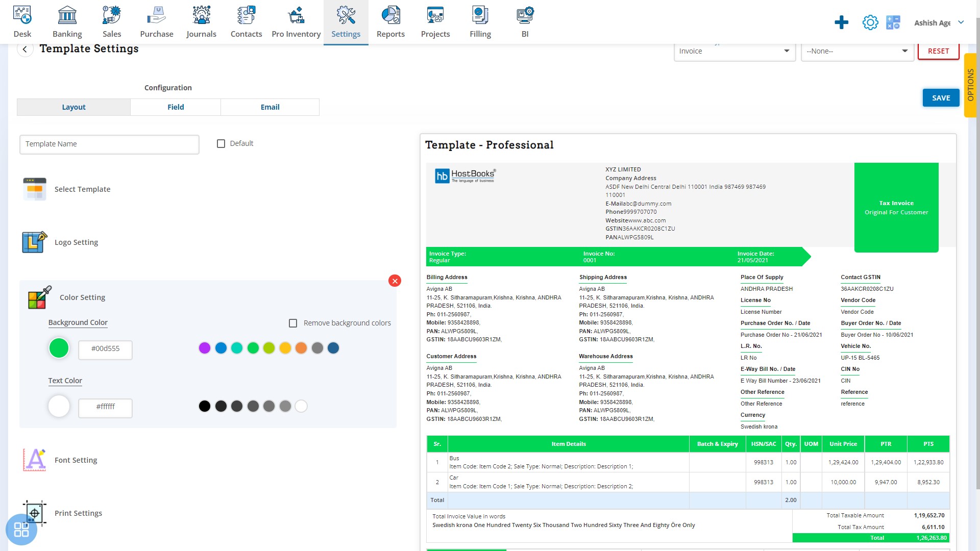
Task: Click the Font Setting icon
Action: (x=33, y=460)
